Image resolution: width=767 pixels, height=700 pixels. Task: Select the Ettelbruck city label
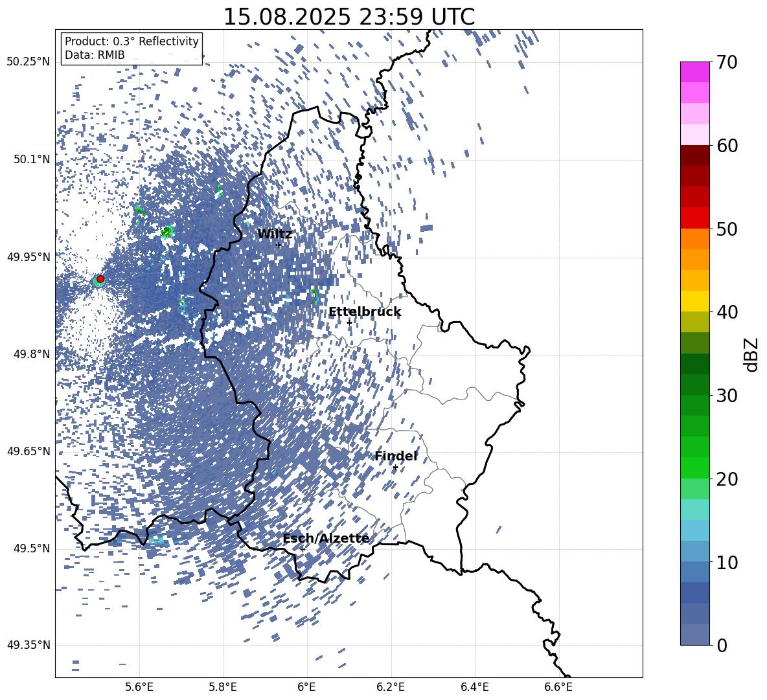(365, 312)
